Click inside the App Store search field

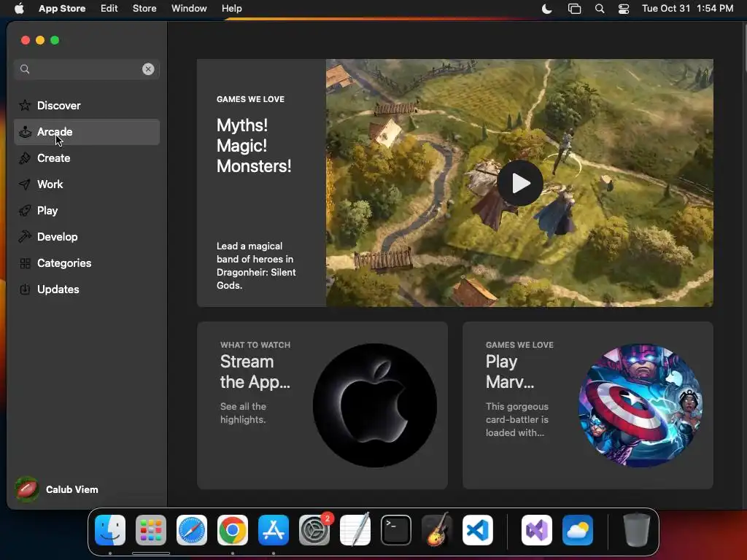pyautogui.click(x=87, y=69)
